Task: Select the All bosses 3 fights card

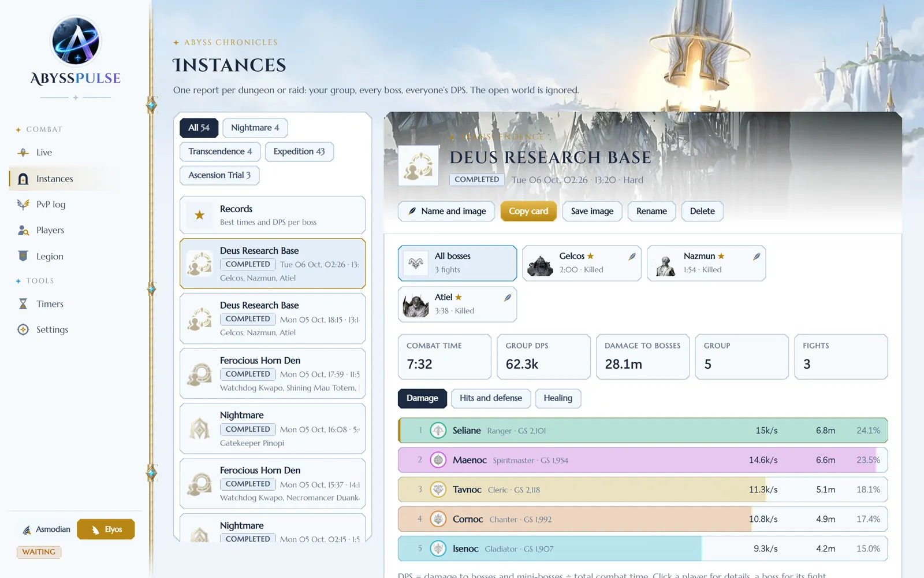Action: [x=457, y=263]
